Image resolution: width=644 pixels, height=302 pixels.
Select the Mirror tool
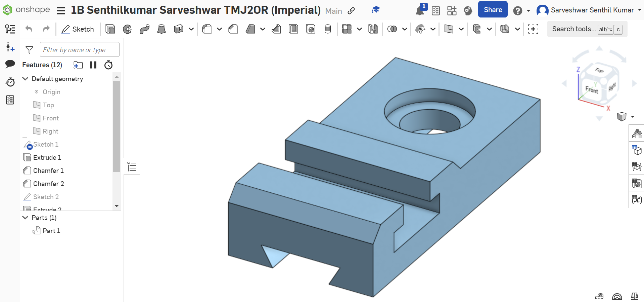(x=373, y=29)
